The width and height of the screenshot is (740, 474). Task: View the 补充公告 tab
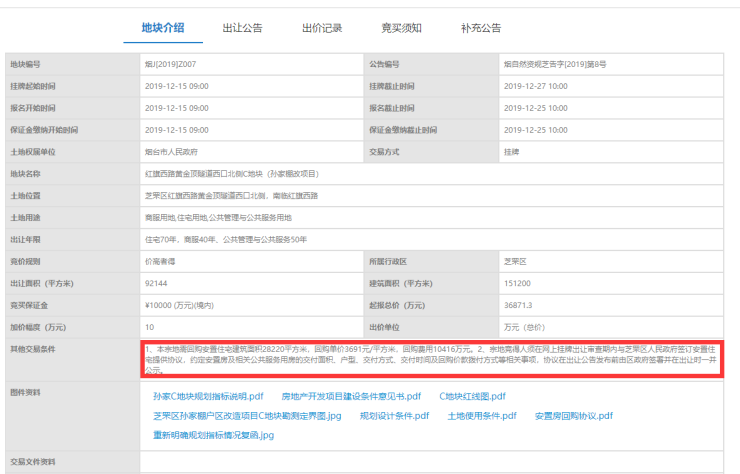coord(481,28)
